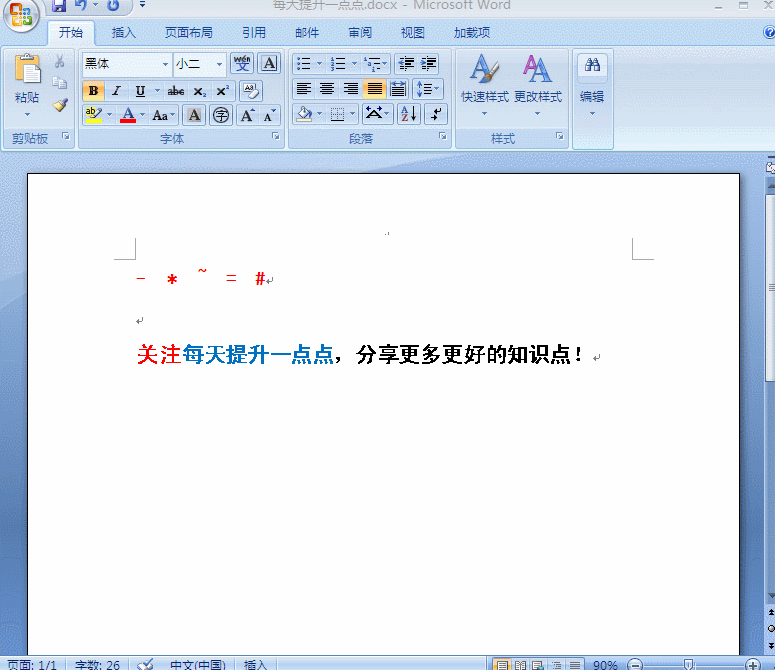Switch to the 视图 tab
This screenshot has height=670, width=775.
click(413, 33)
